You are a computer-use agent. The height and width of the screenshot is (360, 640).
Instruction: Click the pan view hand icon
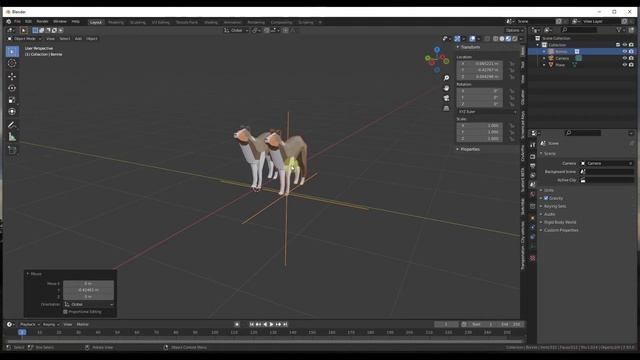[x=446, y=88]
